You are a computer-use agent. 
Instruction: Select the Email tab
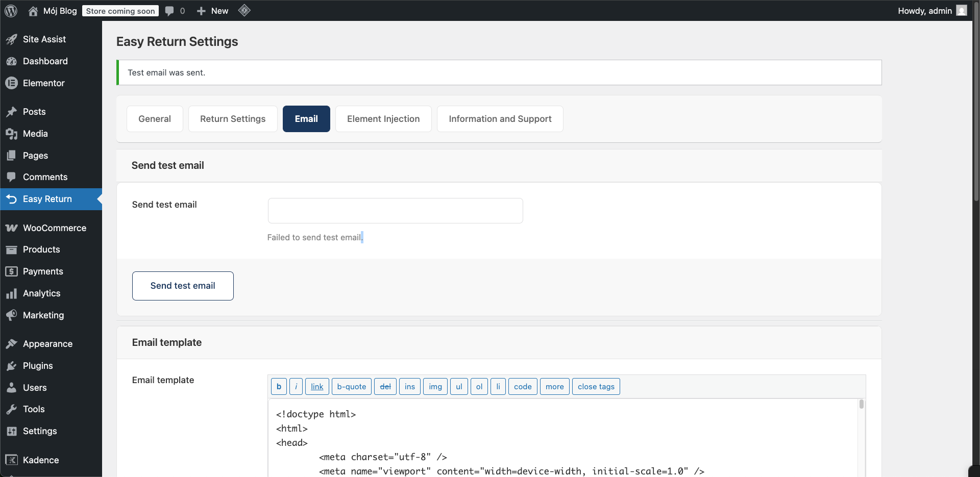306,119
